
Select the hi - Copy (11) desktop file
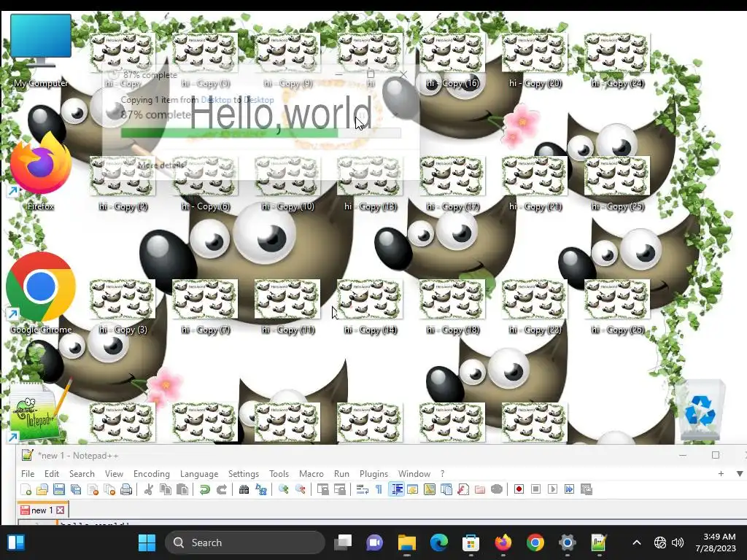pyautogui.click(x=287, y=308)
